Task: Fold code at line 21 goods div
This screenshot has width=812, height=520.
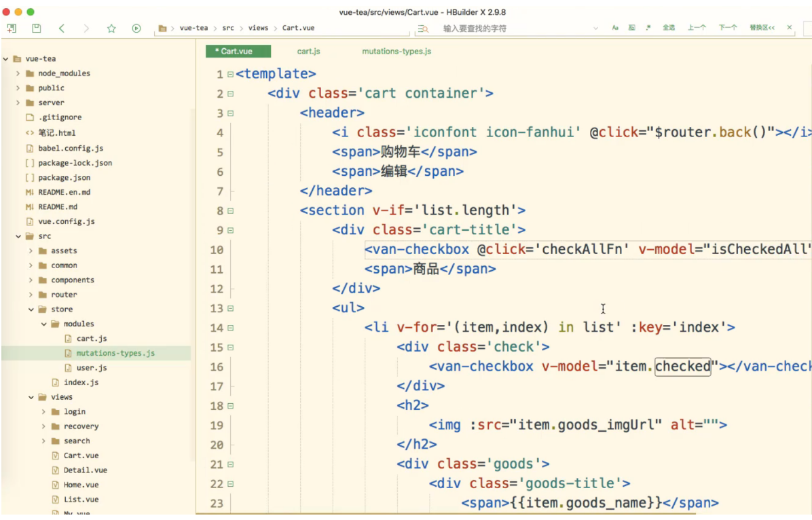Action: tap(230, 464)
